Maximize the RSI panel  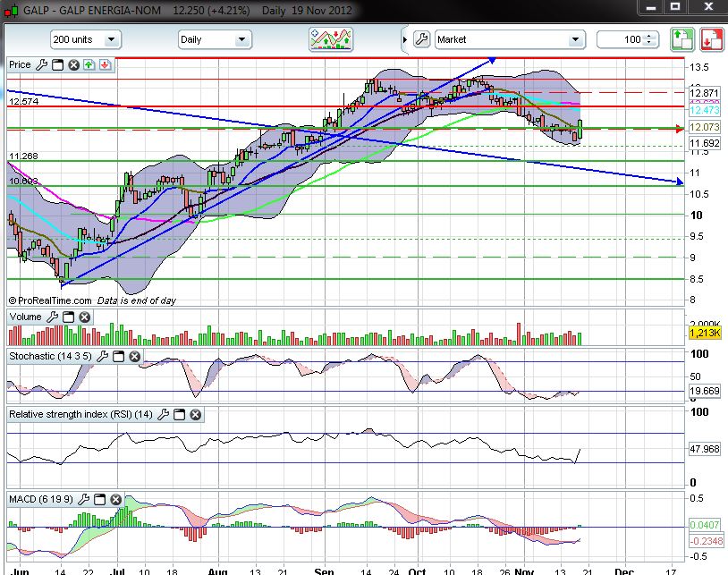click(x=179, y=414)
